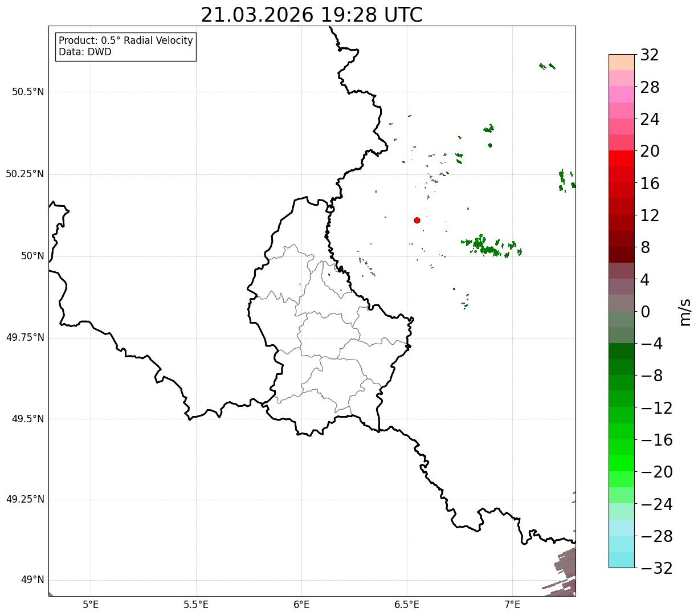Click the colorbar tick label −32
698x616 pixels.
pyautogui.click(x=656, y=568)
